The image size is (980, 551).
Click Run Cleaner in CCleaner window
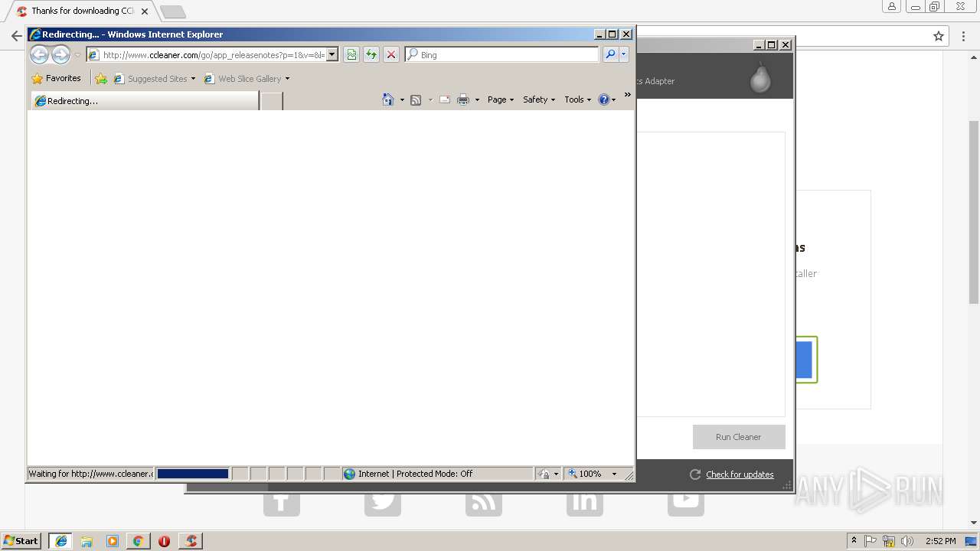click(739, 437)
